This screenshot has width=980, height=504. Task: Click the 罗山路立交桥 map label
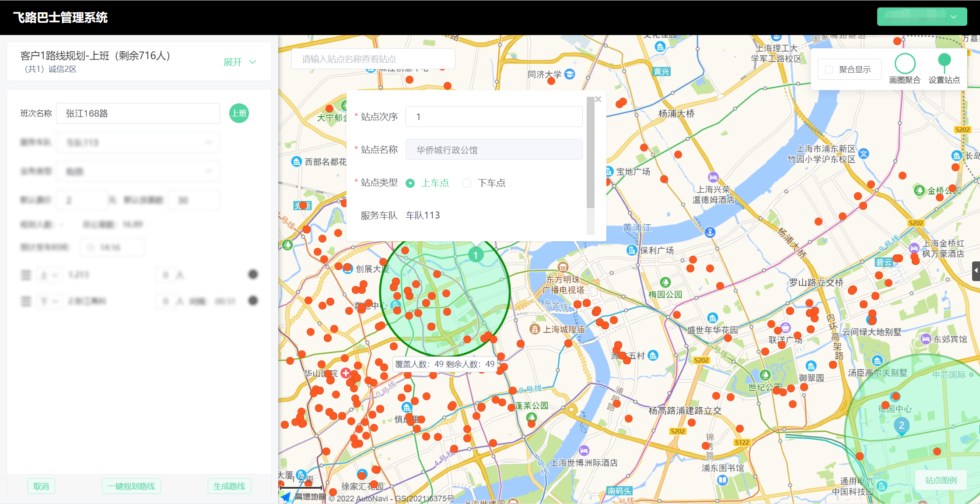click(x=816, y=282)
